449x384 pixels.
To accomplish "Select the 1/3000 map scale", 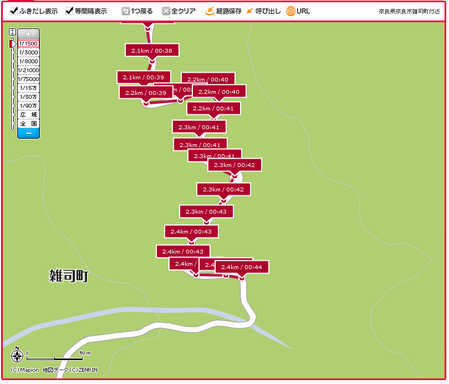I will coord(28,52).
